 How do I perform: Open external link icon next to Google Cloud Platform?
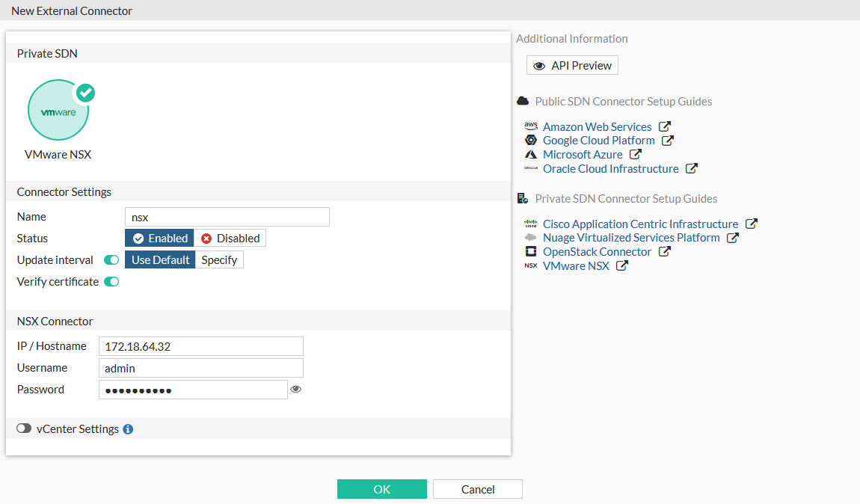[x=668, y=141]
